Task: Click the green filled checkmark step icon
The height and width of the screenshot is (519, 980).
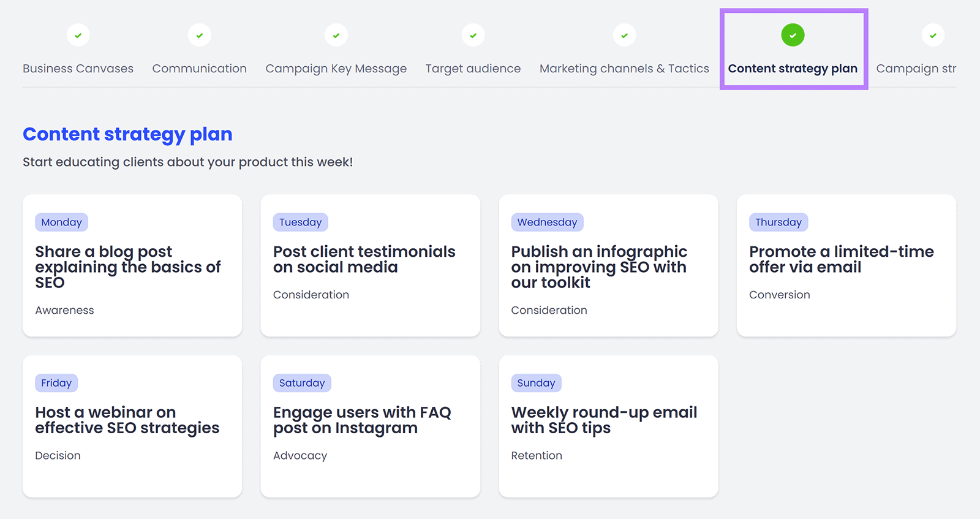Action: [793, 36]
